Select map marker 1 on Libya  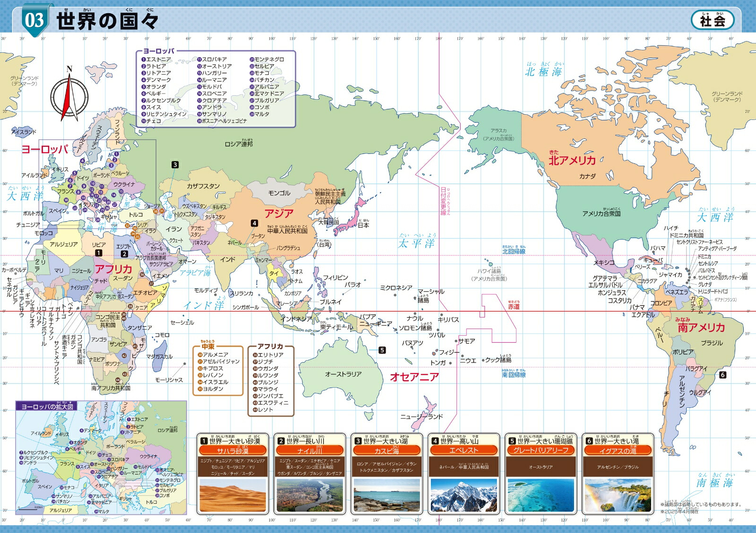pyautogui.click(x=98, y=253)
